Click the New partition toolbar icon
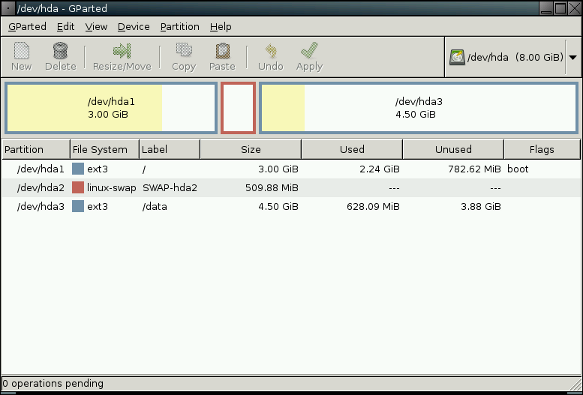 coord(21,51)
